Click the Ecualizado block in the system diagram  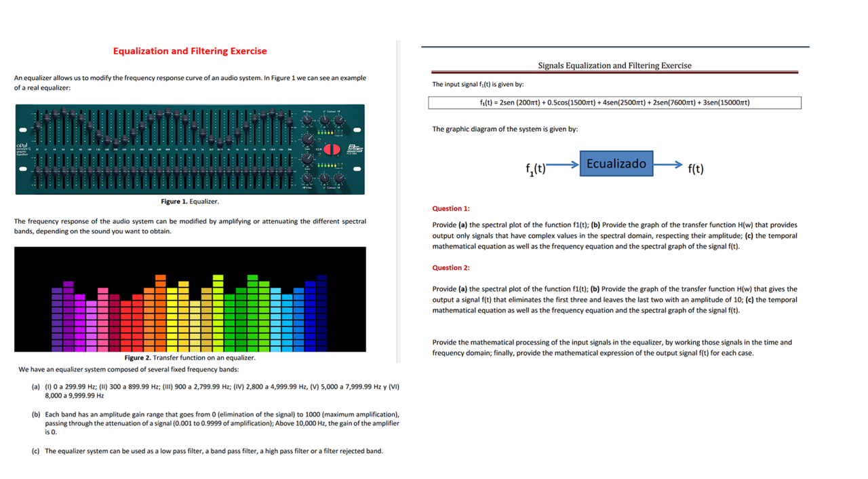[616, 163]
